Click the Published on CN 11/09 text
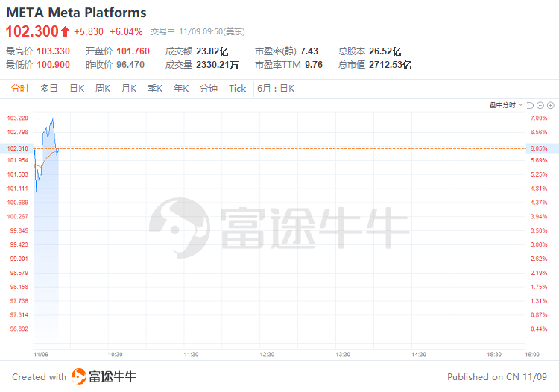This screenshot has height=392, width=559. tap(497, 376)
